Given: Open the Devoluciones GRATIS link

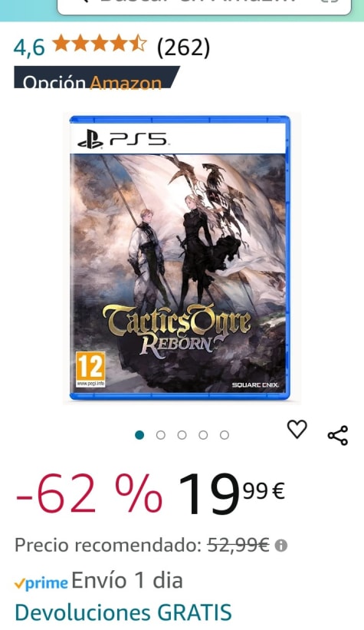Looking at the screenshot, I should point(123,612).
